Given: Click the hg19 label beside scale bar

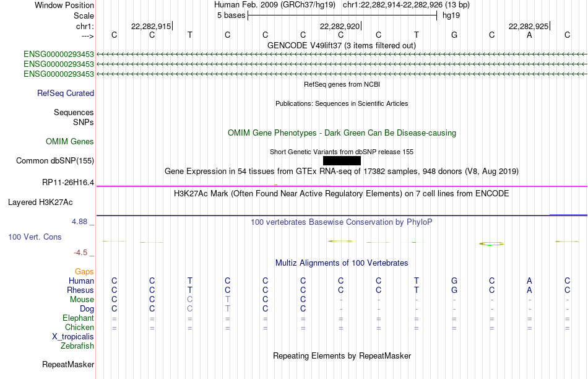Looking at the screenshot, I should (x=451, y=15).
